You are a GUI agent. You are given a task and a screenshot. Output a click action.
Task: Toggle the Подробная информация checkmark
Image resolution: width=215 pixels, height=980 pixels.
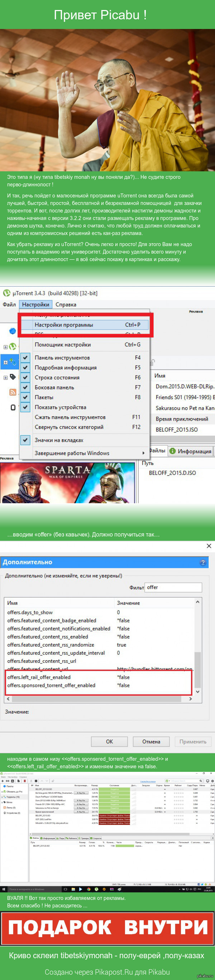[25, 368]
